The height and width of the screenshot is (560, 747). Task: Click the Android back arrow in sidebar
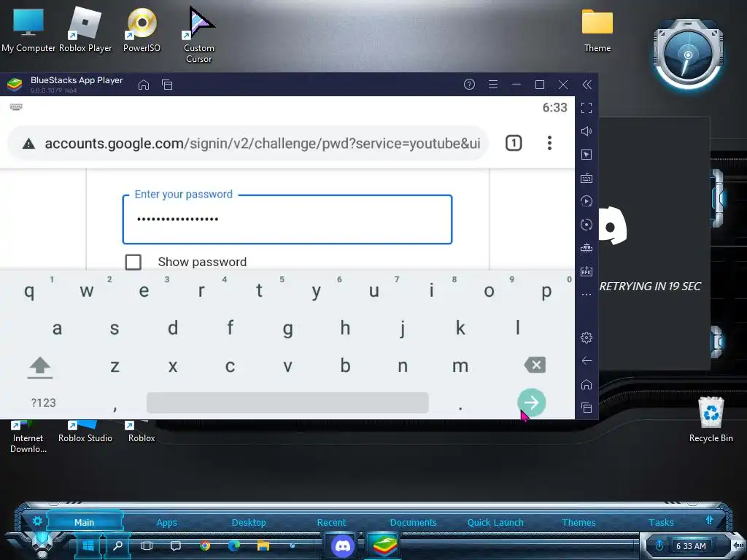587,361
